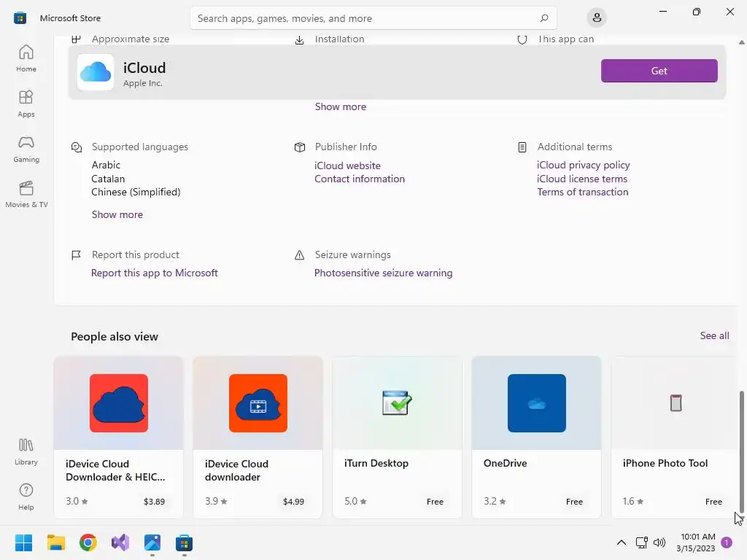The width and height of the screenshot is (747, 560).
Task: Launch Google Chrome from taskbar
Action: click(x=88, y=542)
